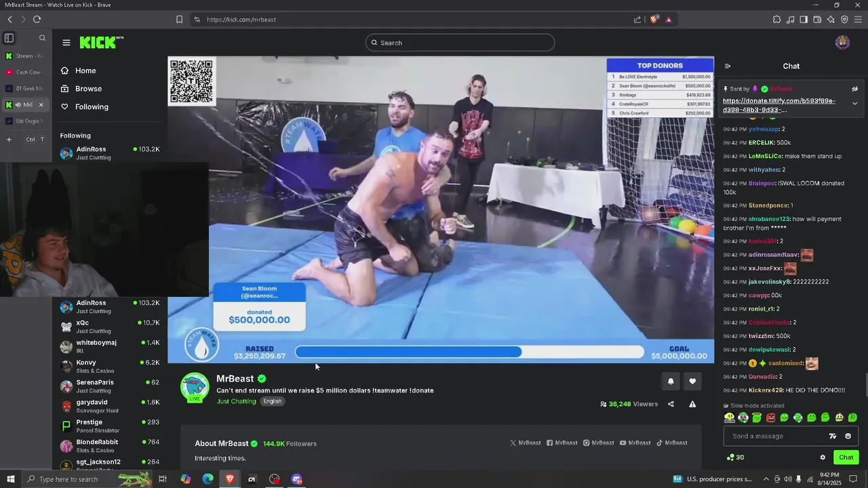Open Windows Start menu
Image resolution: width=868 pixels, height=488 pixels.
pos(10,479)
